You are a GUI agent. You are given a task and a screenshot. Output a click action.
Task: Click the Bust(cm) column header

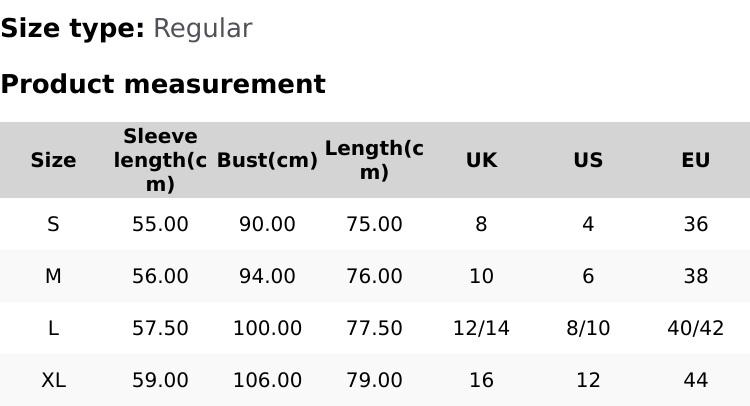267,160
